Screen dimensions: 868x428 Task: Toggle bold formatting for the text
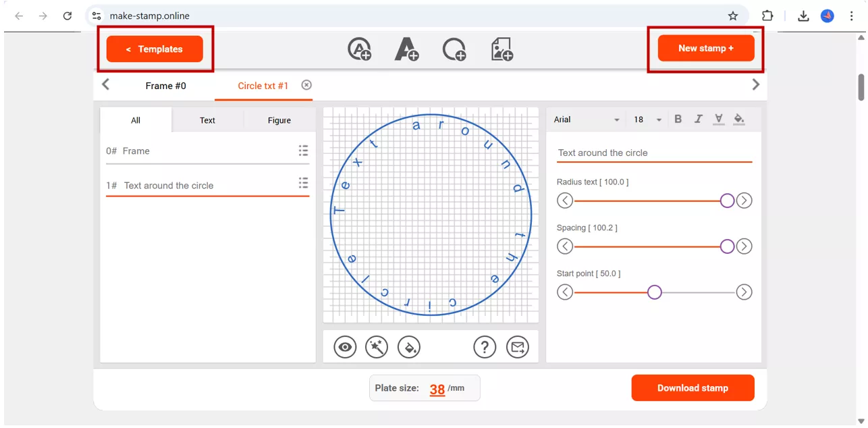pos(678,119)
